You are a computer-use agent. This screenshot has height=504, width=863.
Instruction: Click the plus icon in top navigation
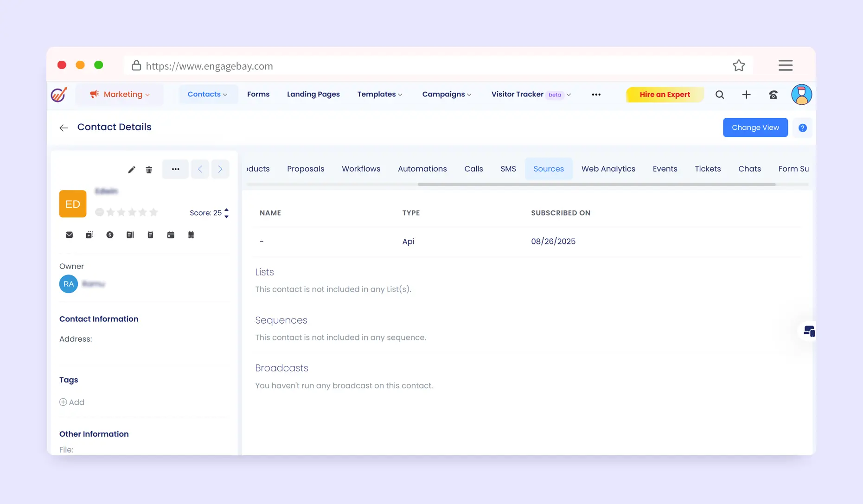point(746,95)
